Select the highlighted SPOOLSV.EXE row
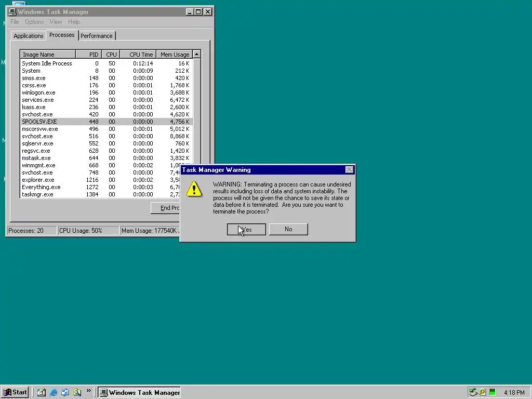532x399 pixels. click(107, 122)
